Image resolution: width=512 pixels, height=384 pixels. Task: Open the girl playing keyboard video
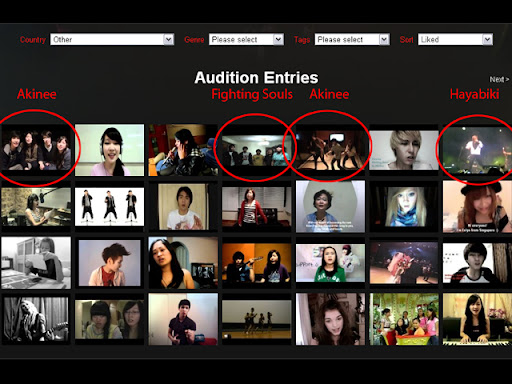coord(477,319)
